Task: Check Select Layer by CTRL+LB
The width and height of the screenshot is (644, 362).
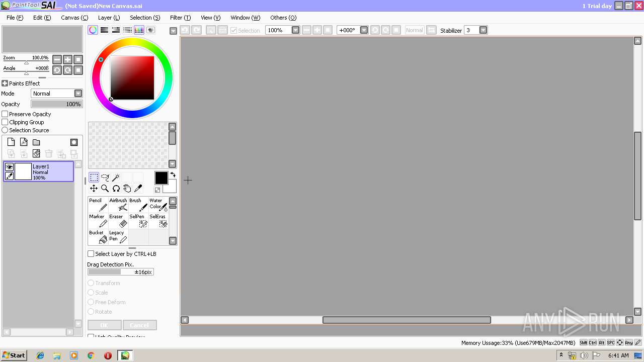Action: 91,254
